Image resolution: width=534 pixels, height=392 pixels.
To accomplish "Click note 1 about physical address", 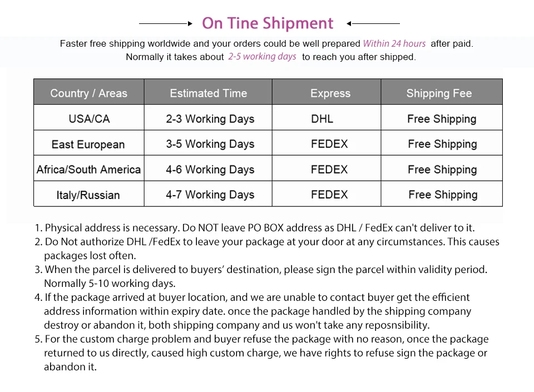I will pos(255,227).
